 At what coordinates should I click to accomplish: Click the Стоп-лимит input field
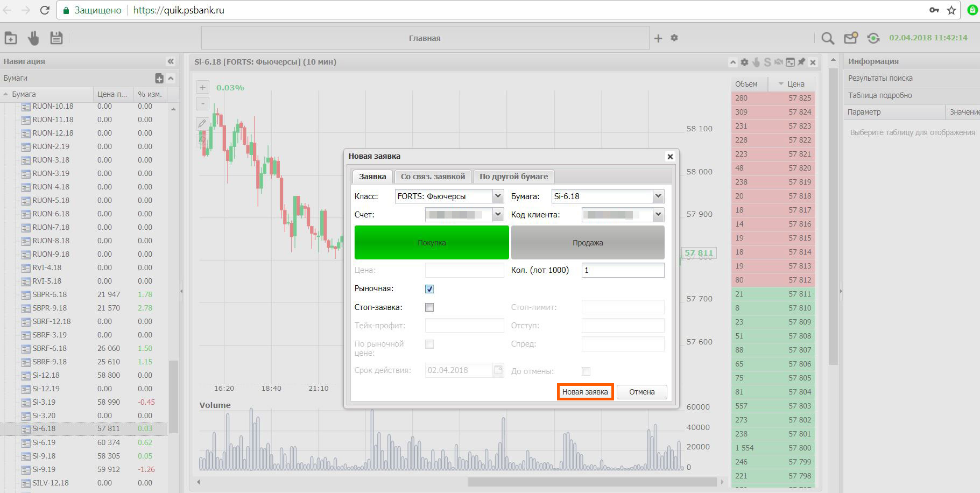pyautogui.click(x=623, y=307)
